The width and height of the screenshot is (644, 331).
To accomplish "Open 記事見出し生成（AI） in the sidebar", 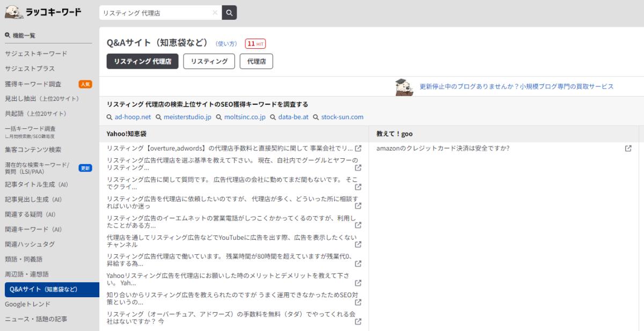I will (x=33, y=200).
